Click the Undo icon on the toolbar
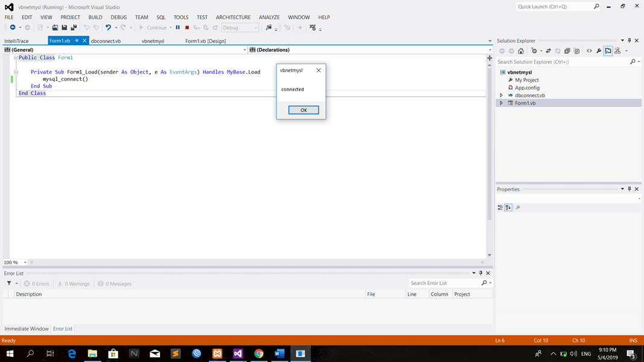The width and height of the screenshot is (644, 362). pos(107,28)
